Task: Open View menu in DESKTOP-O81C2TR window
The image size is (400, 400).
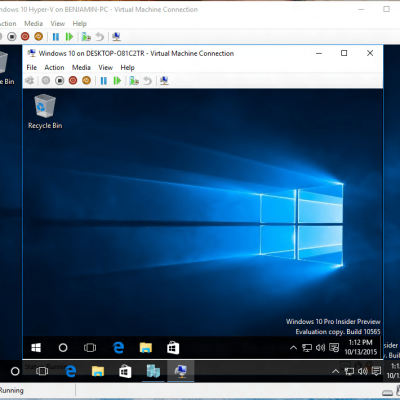Action: pos(105,67)
